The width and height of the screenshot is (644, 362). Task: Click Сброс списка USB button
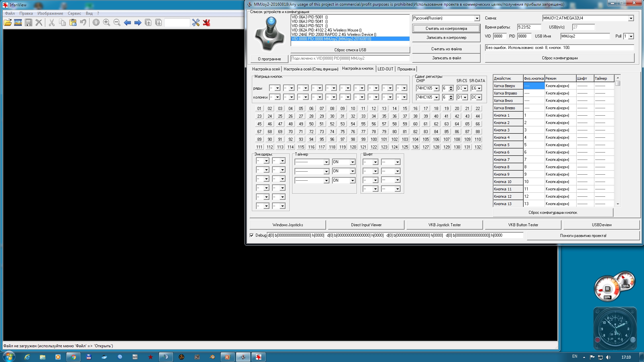click(x=350, y=50)
